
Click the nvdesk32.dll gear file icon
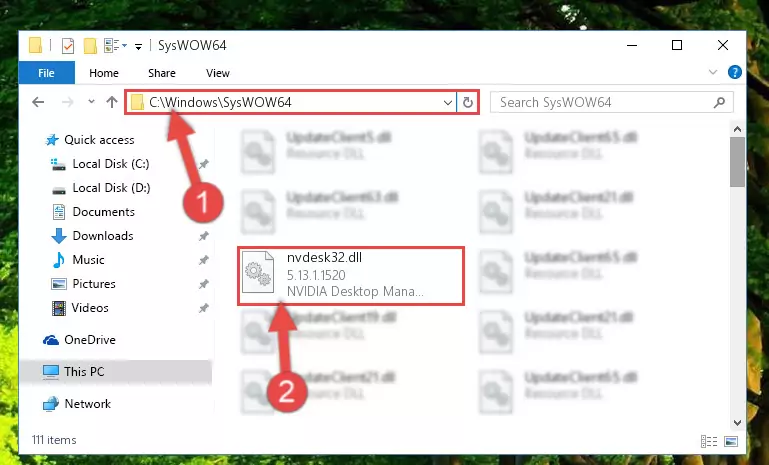tap(258, 272)
